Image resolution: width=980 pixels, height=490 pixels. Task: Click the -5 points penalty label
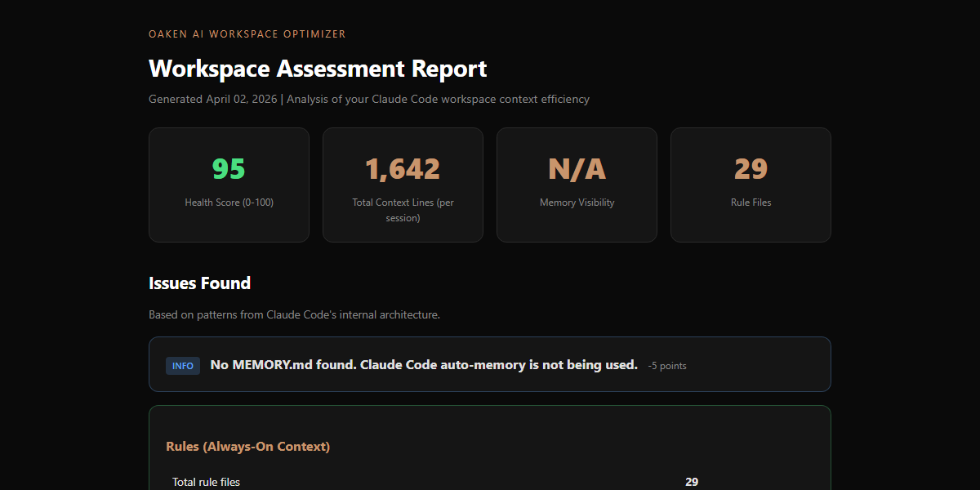666,366
